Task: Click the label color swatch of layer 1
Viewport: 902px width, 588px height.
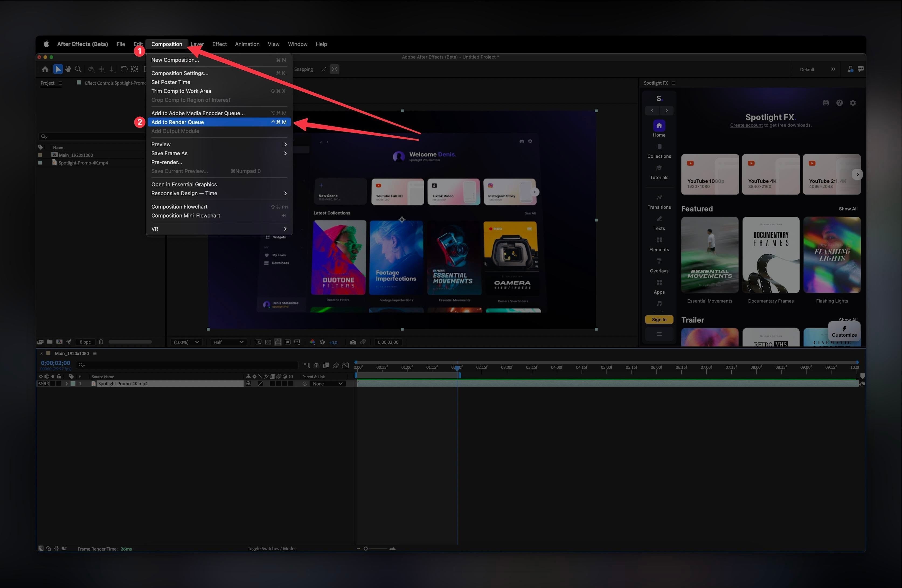Action: tap(73, 384)
